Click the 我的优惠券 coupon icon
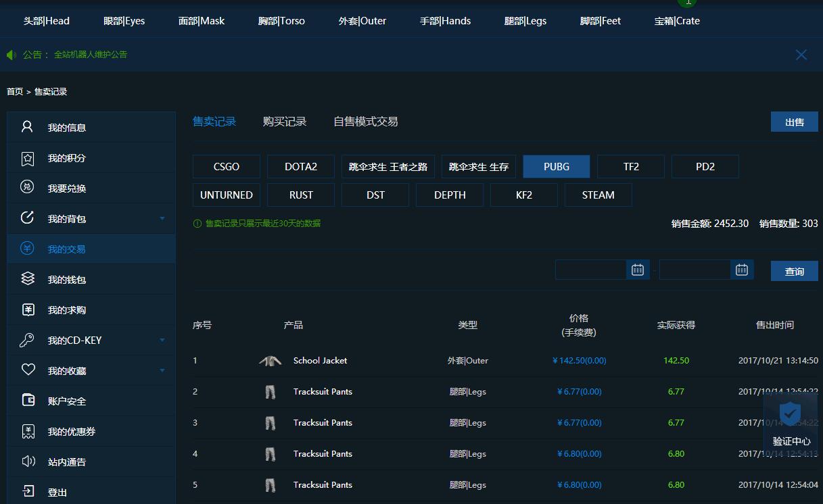This screenshot has width=823, height=504. pos(28,431)
